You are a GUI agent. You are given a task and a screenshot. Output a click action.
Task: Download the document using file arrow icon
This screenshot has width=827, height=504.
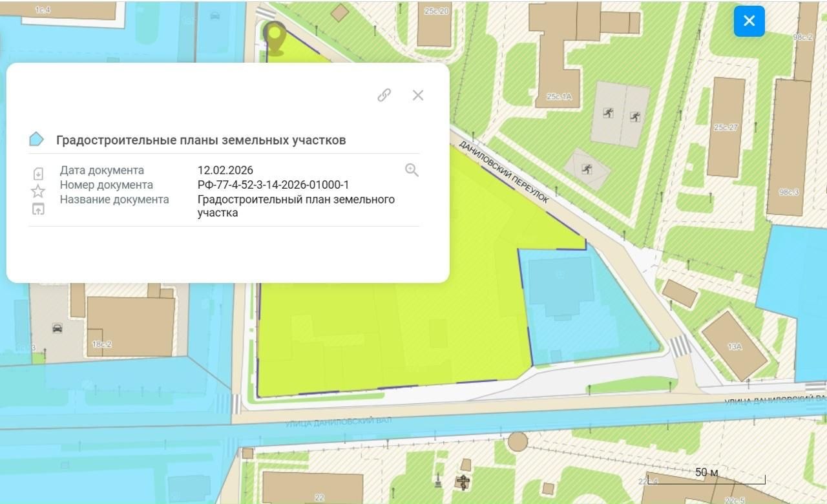38,174
